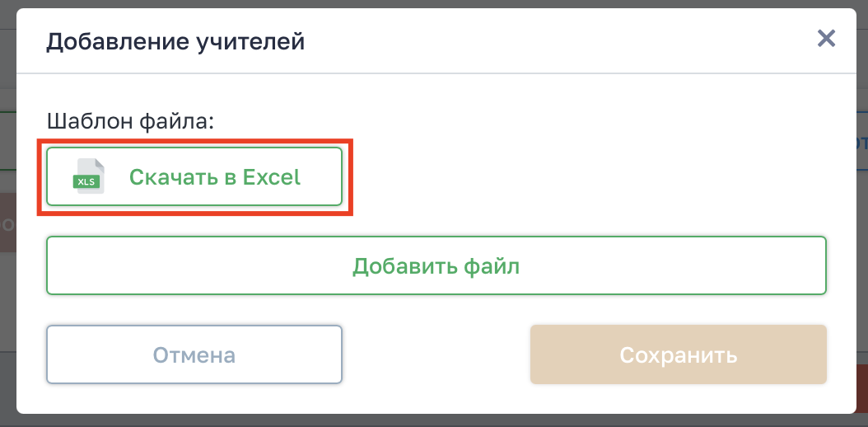Image resolution: width=868 pixels, height=427 pixels.
Task: Click the Добавление учителей dialog title
Action: [175, 41]
